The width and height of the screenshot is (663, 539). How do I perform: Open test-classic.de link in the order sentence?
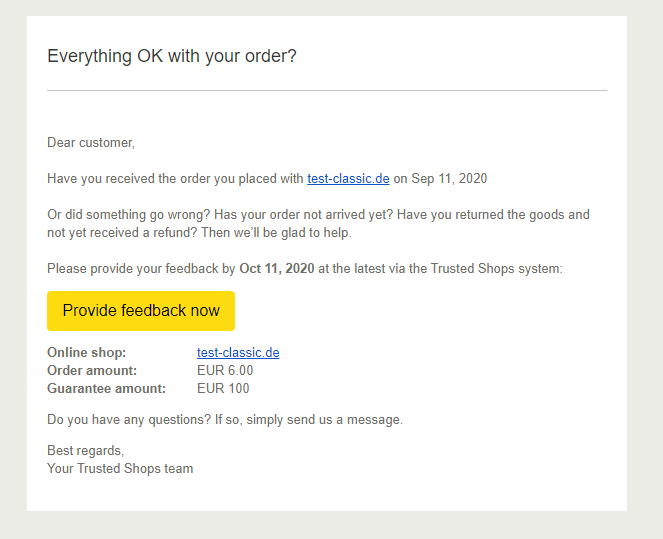348,179
